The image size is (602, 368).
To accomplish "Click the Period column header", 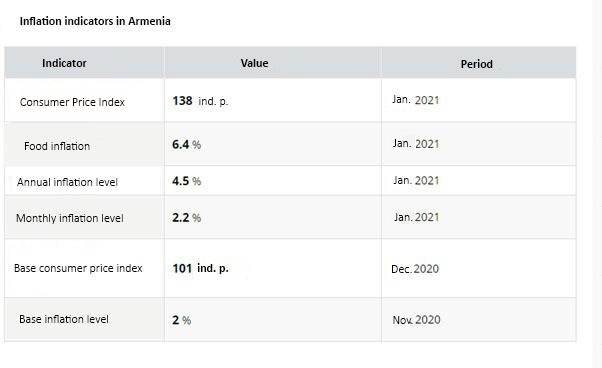I will click(x=476, y=64).
